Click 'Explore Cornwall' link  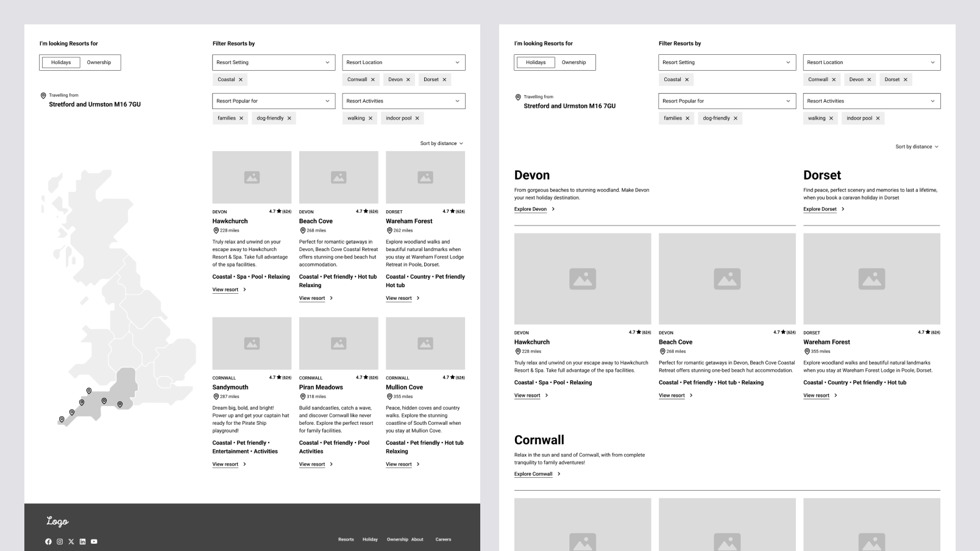click(x=534, y=474)
